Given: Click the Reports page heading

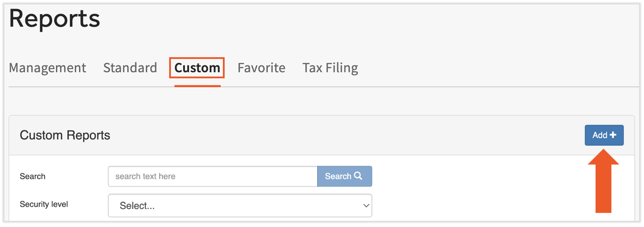Looking at the screenshot, I should tap(55, 19).
